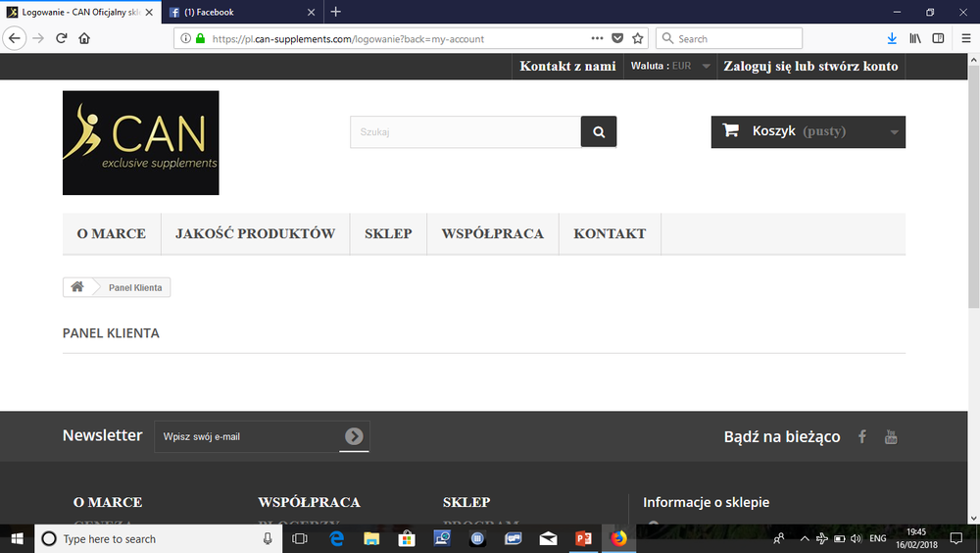Open the footer Facebook icon
980x553 pixels.
pos(861,436)
